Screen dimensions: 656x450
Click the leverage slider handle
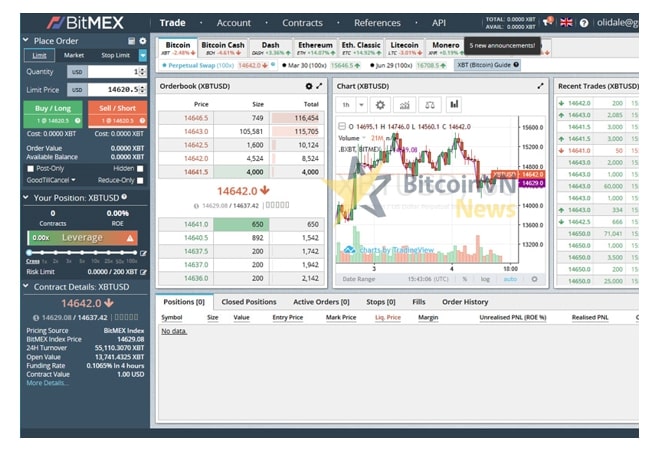pyautogui.click(x=29, y=253)
